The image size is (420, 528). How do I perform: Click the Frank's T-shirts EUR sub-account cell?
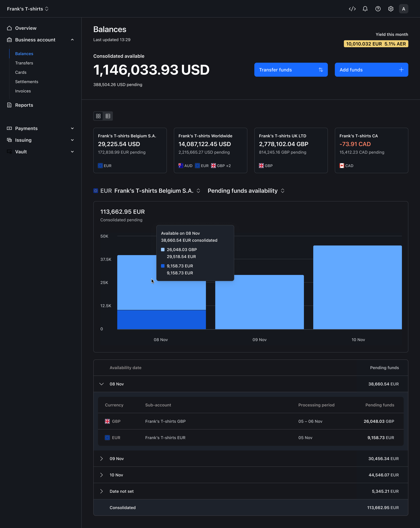[165, 438]
